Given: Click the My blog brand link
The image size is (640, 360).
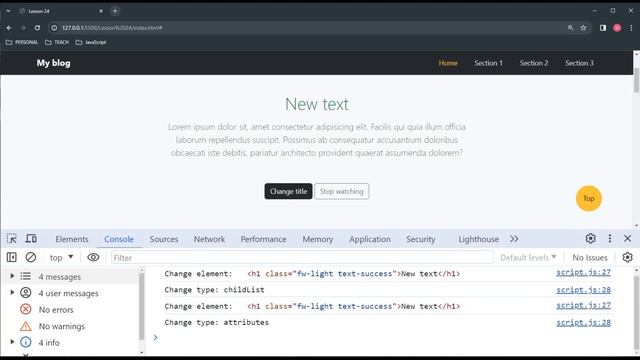Looking at the screenshot, I should click(53, 63).
